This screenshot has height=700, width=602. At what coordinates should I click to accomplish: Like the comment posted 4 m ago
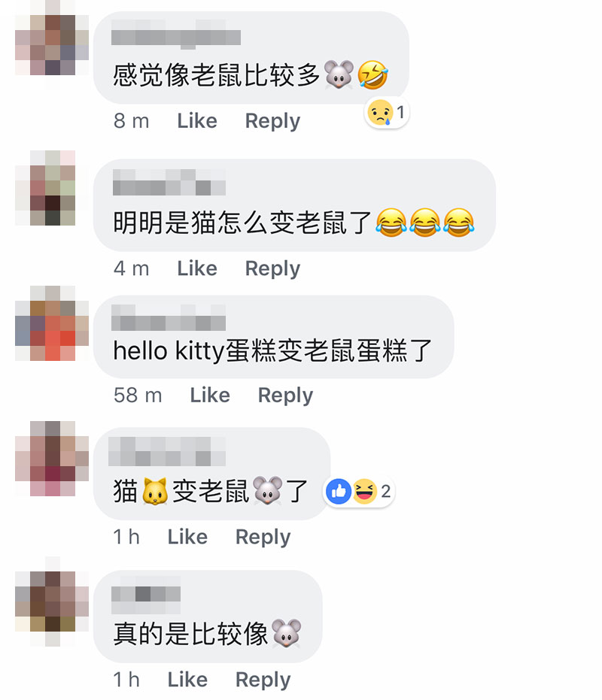pos(197,268)
